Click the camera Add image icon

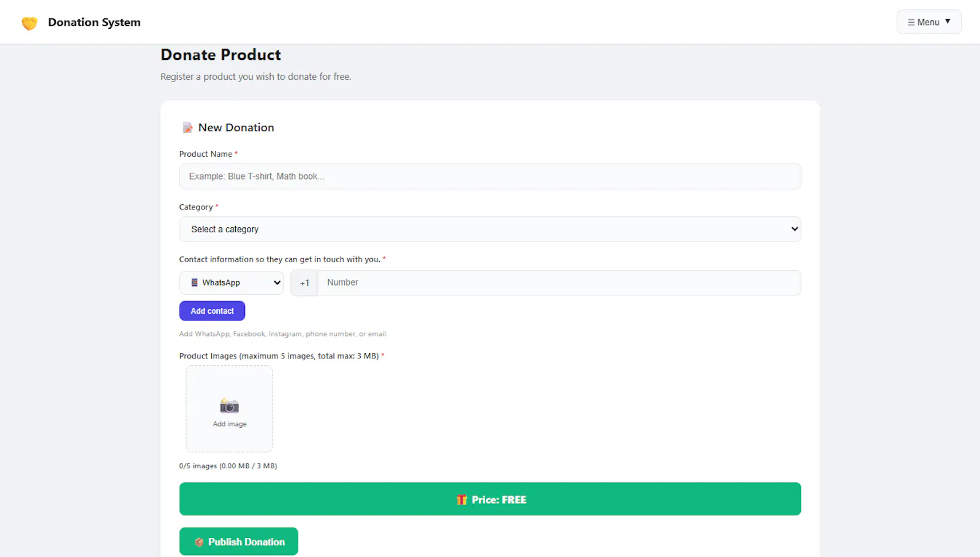point(230,406)
